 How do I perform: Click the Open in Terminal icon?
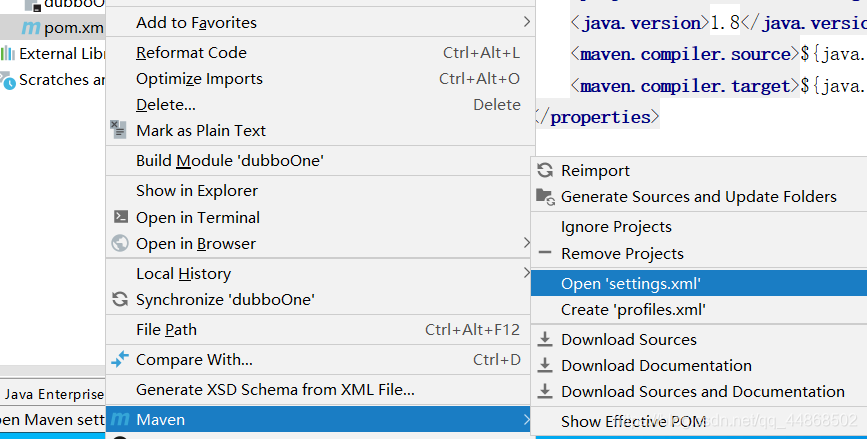coord(120,217)
